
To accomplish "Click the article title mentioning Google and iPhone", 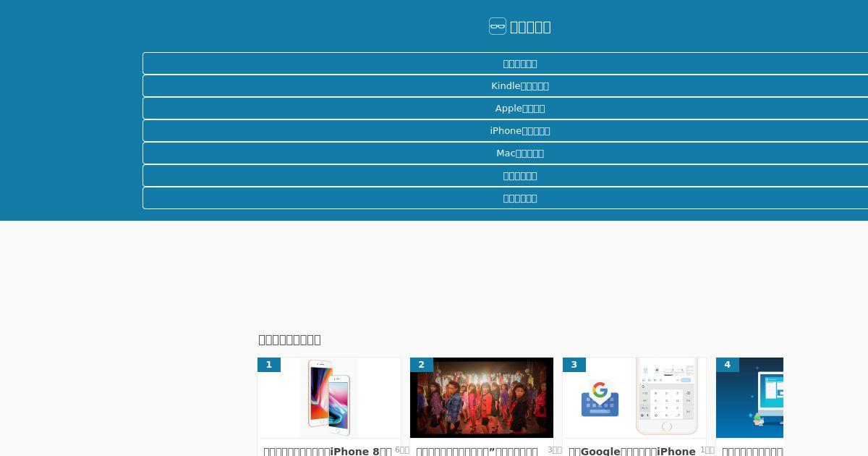I will (632, 451).
